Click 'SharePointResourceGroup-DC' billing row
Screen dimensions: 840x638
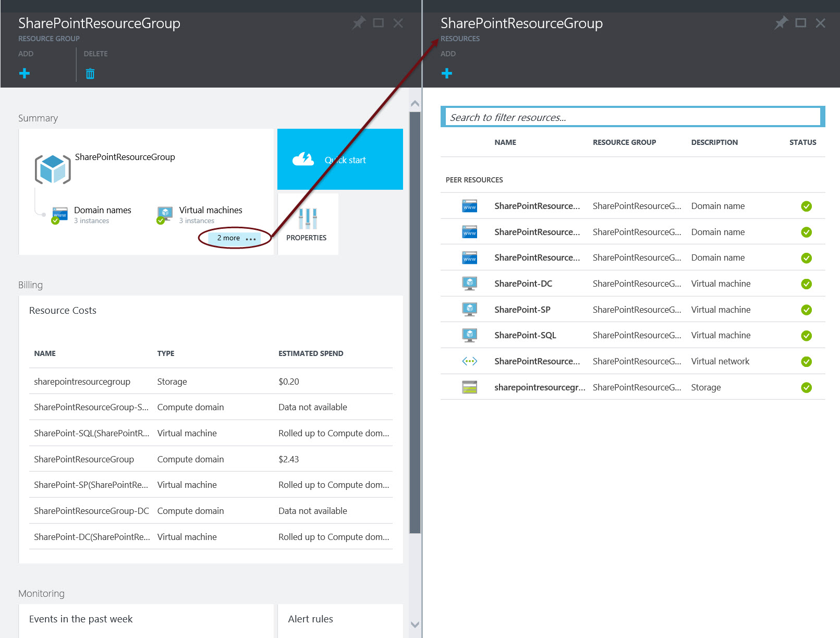click(211, 511)
